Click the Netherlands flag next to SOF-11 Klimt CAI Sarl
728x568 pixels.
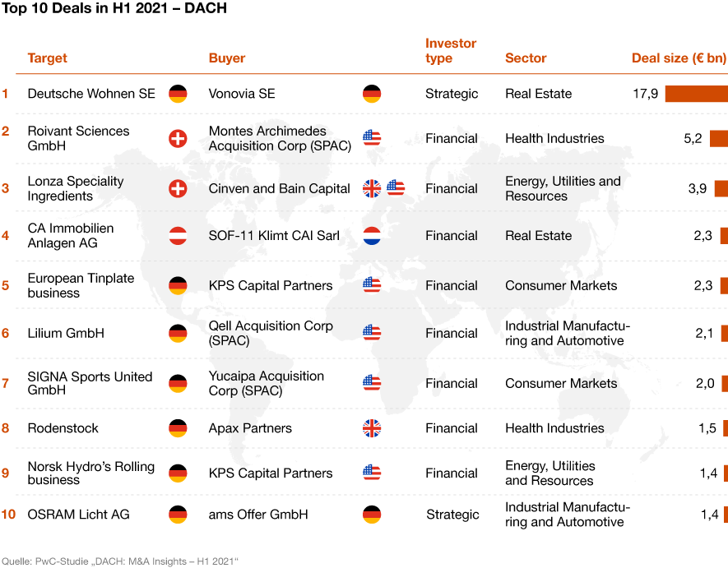[x=372, y=236]
